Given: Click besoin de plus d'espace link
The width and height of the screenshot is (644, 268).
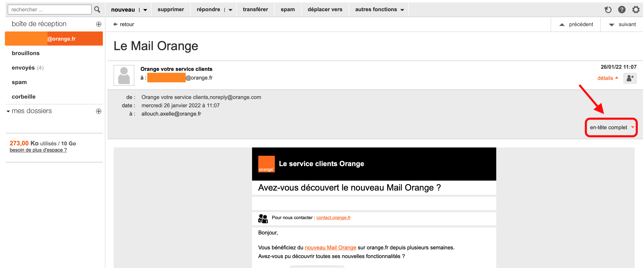Looking at the screenshot, I should point(38,150).
